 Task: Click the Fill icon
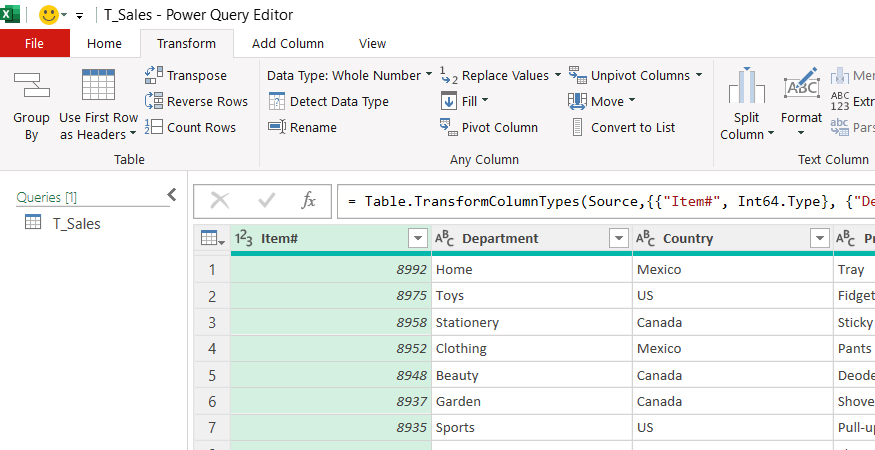pos(449,101)
